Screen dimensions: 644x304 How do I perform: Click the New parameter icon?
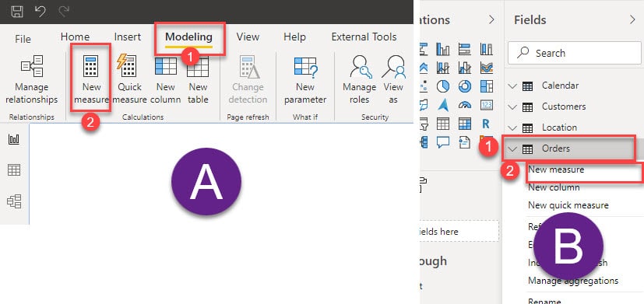tap(306, 68)
